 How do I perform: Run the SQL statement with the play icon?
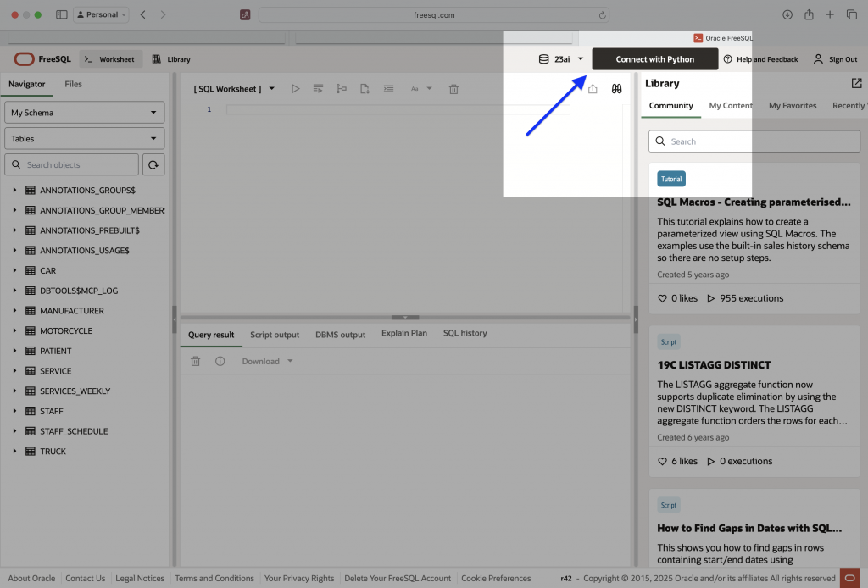click(296, 88)
